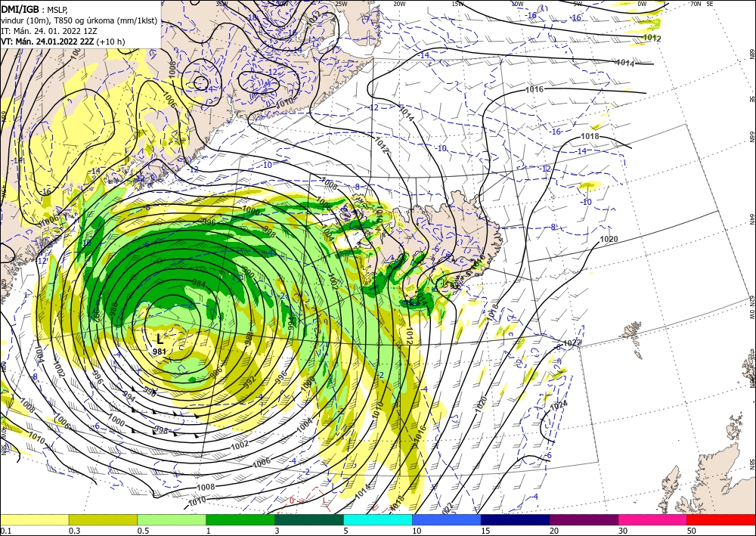Pick the cyan 5–10 legend swatch
Screen dimensions: 756x536
[378, 519]
